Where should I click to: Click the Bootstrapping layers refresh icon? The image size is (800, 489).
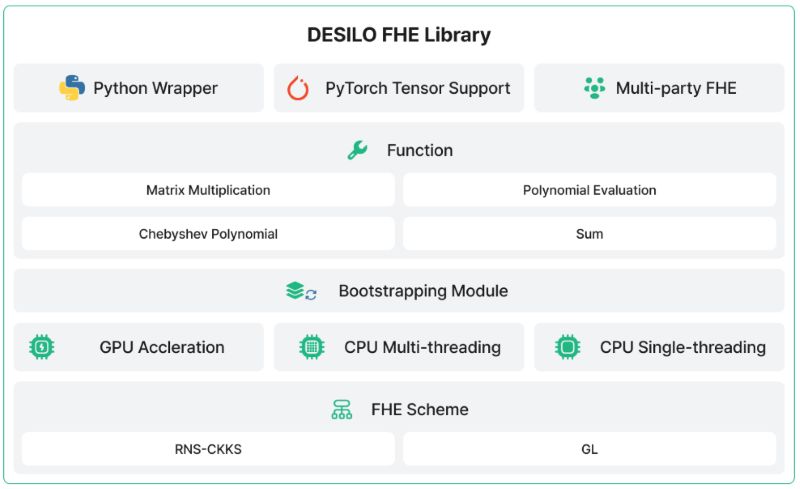tap(302, 291)
